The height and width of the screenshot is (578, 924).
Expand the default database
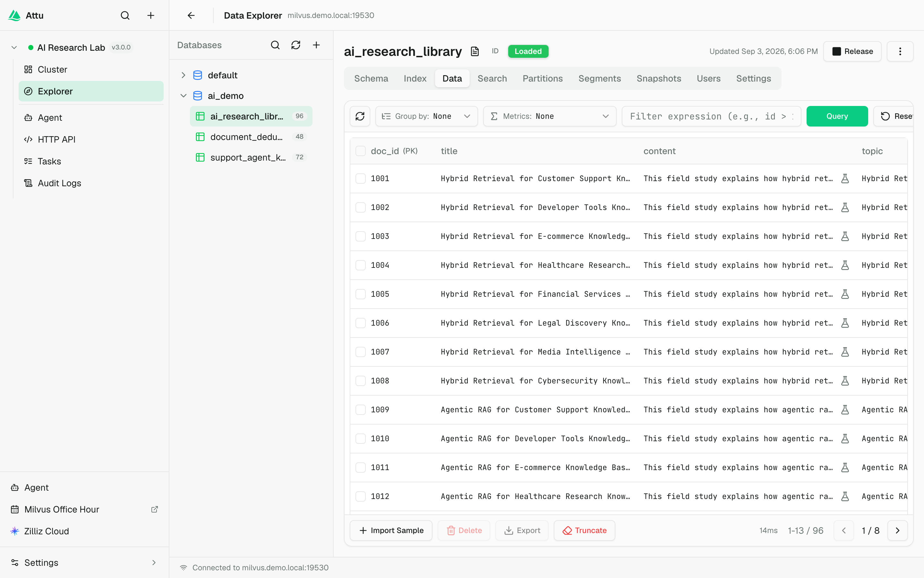(183, 75)
